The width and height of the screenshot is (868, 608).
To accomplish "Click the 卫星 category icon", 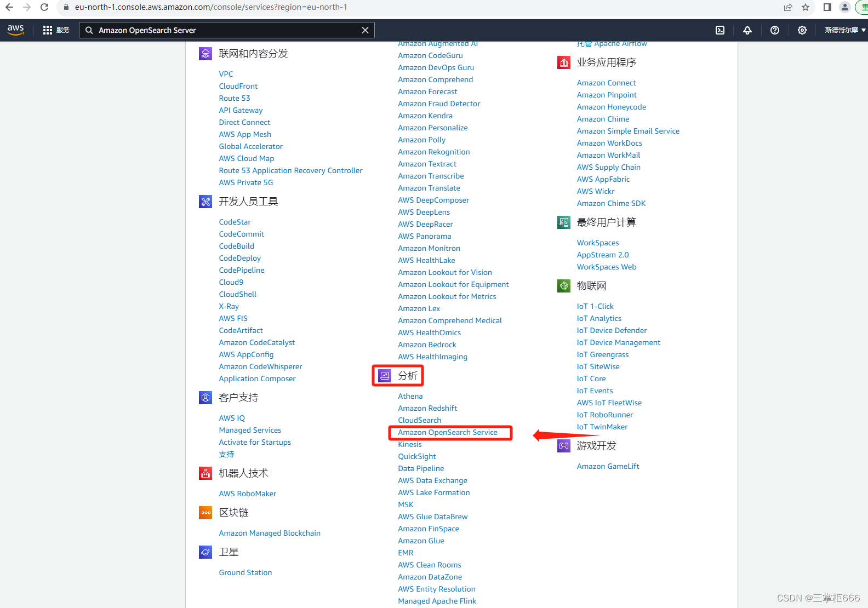I will [x=205, y=552].
